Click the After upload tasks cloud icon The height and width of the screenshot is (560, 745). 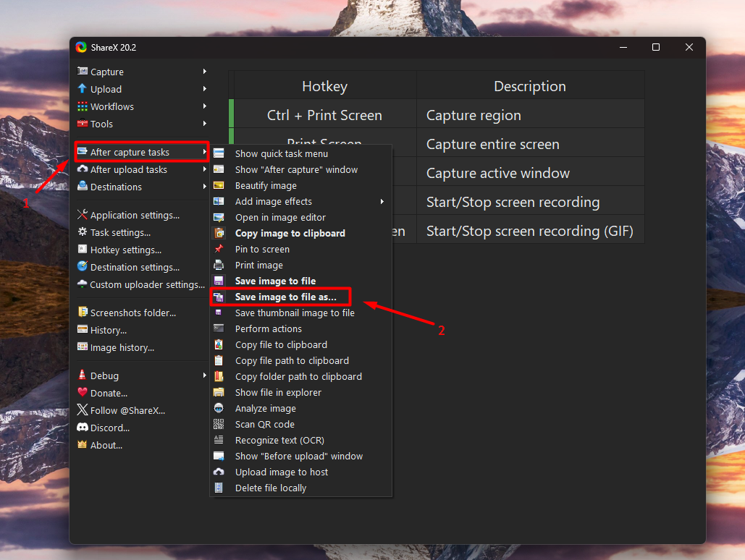(83, 169)
